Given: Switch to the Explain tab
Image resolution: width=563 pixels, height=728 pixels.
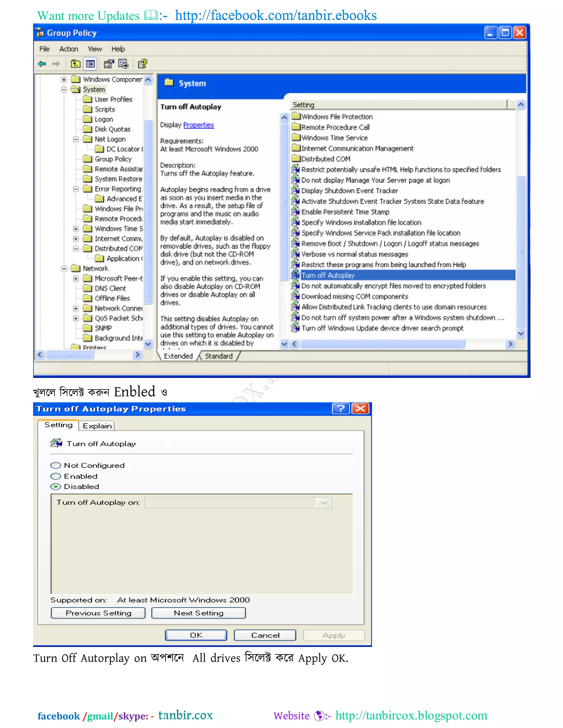Looking at the screenshot, I should tap(97, 426).
